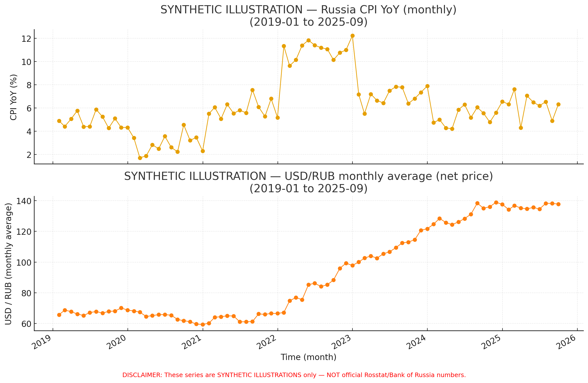Screen dimensions: 588x383
Task: Click the highest CPI data point above 12
Action: click(x=352, y=36)
